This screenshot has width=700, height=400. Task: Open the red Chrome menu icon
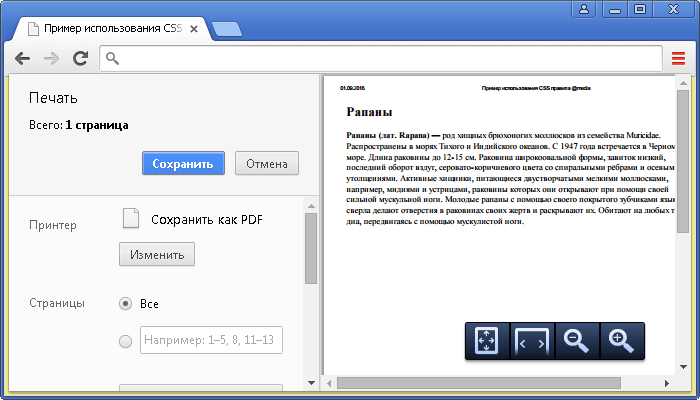pos(678,58)
